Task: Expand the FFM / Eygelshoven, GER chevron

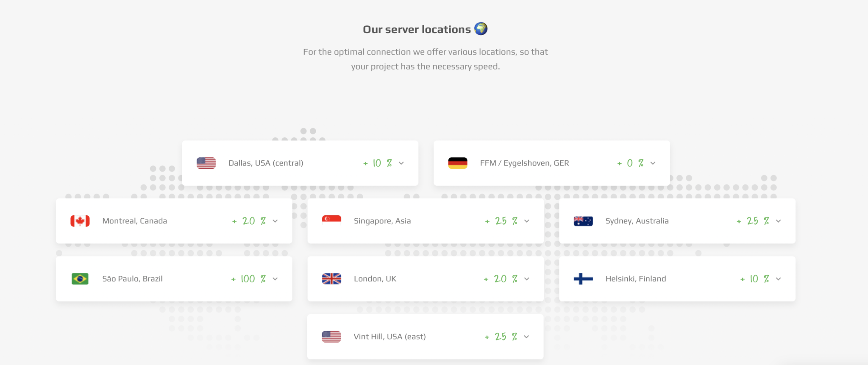Action: tap(653, 163)
